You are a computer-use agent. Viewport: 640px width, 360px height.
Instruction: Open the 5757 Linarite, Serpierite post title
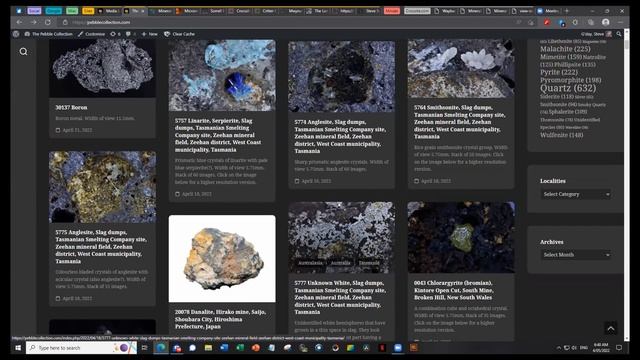[218, 135]
